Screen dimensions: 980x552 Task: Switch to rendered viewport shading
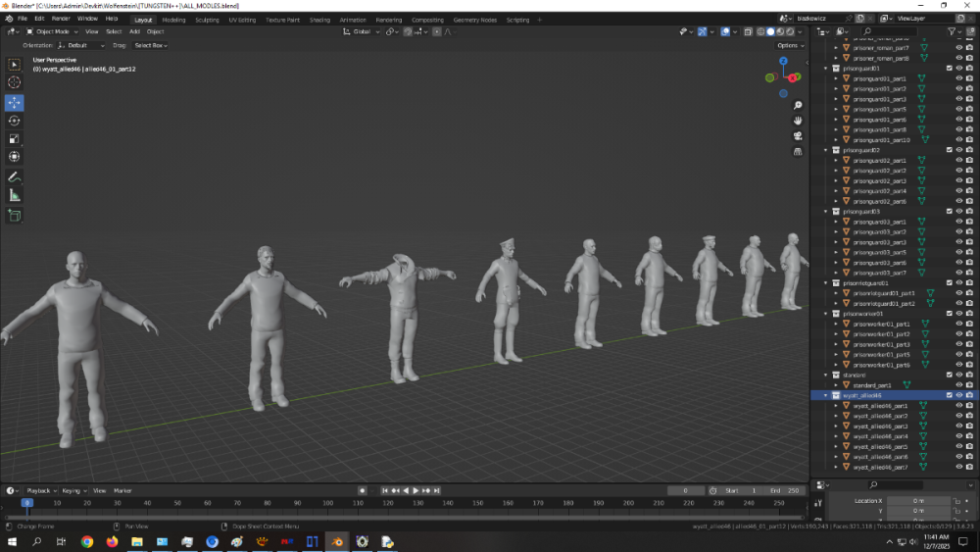click(x=791, y=31)
